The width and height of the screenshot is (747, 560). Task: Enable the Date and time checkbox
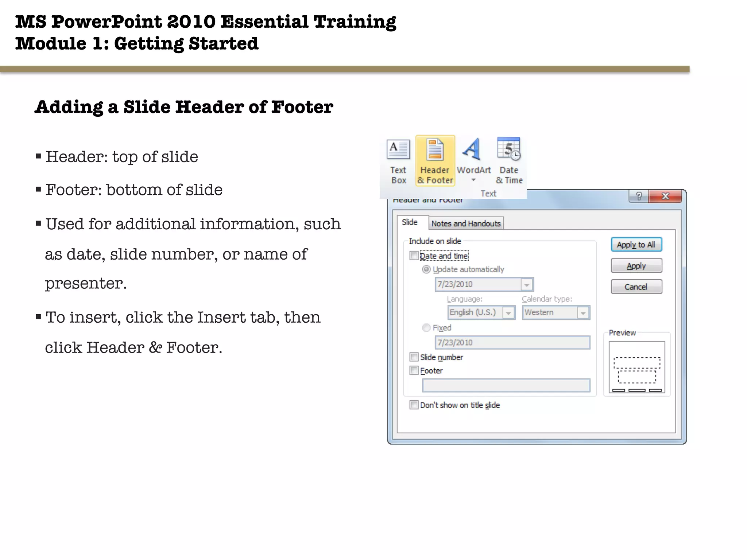[x=414, y=256]
